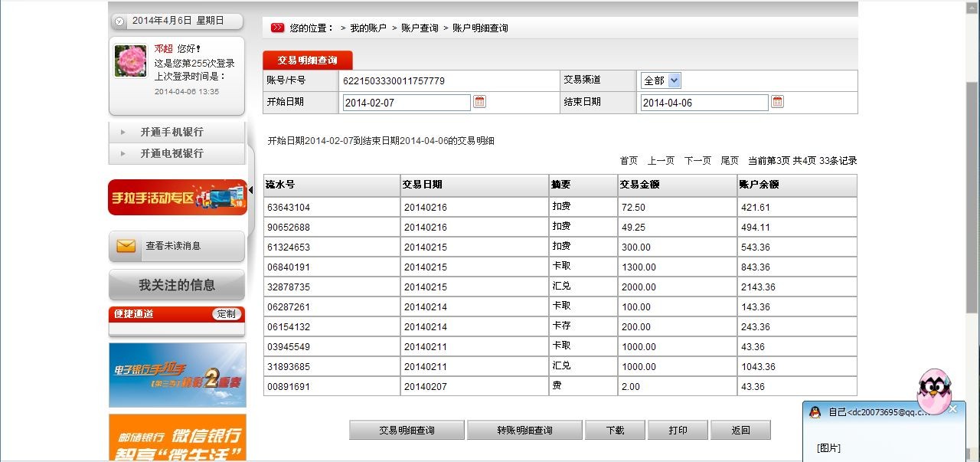The width and height of the screenshot is (980, 462).
Task: Click the envelope unread messages icon
Action: point(126,246)
